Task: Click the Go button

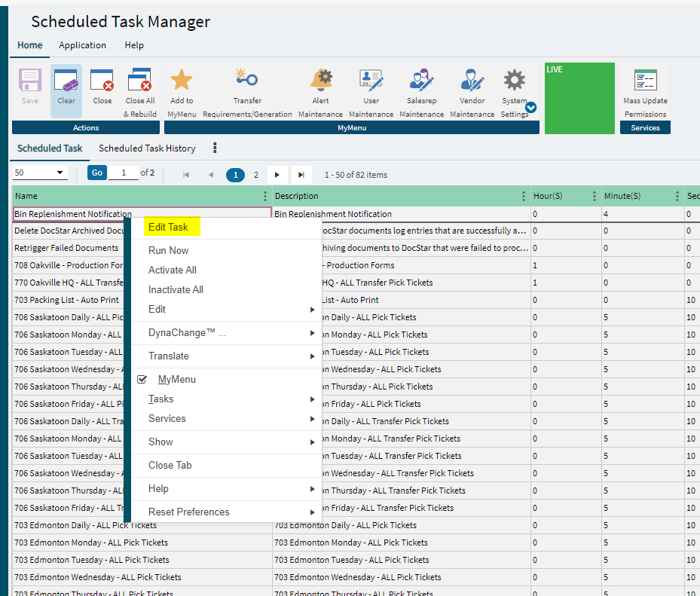Action: pyautogui.click(x=96, y=173)
